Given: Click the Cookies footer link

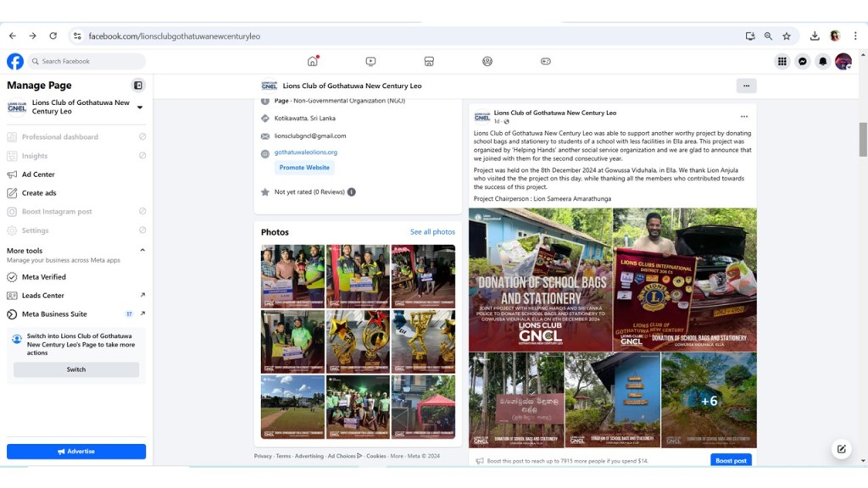Looking at the screenshot, I should click(x=376, y=456).
